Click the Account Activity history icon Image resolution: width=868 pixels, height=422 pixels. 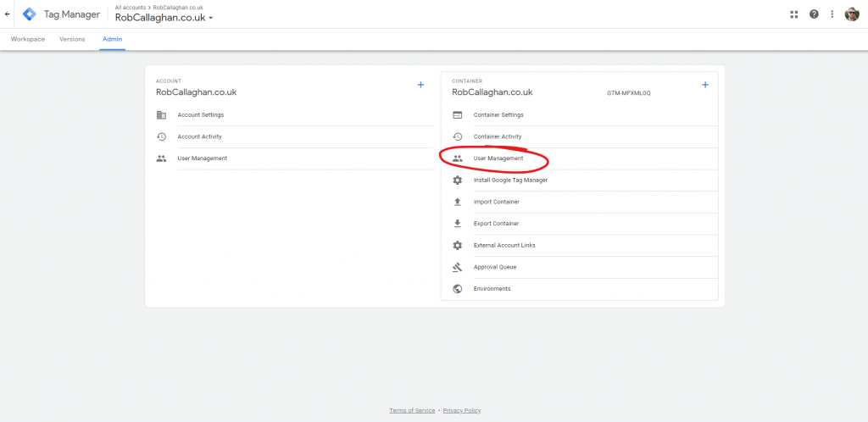(x=161, y=136)
